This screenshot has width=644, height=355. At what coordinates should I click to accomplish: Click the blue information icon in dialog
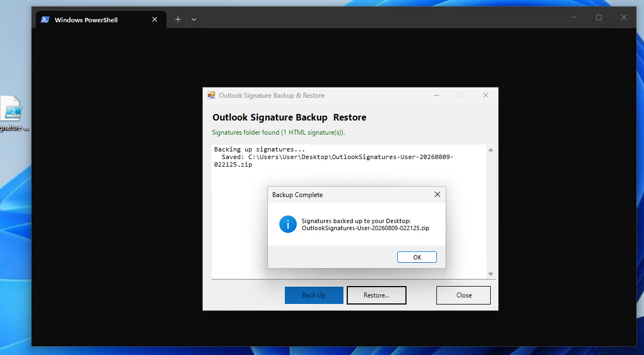[288, 225]
